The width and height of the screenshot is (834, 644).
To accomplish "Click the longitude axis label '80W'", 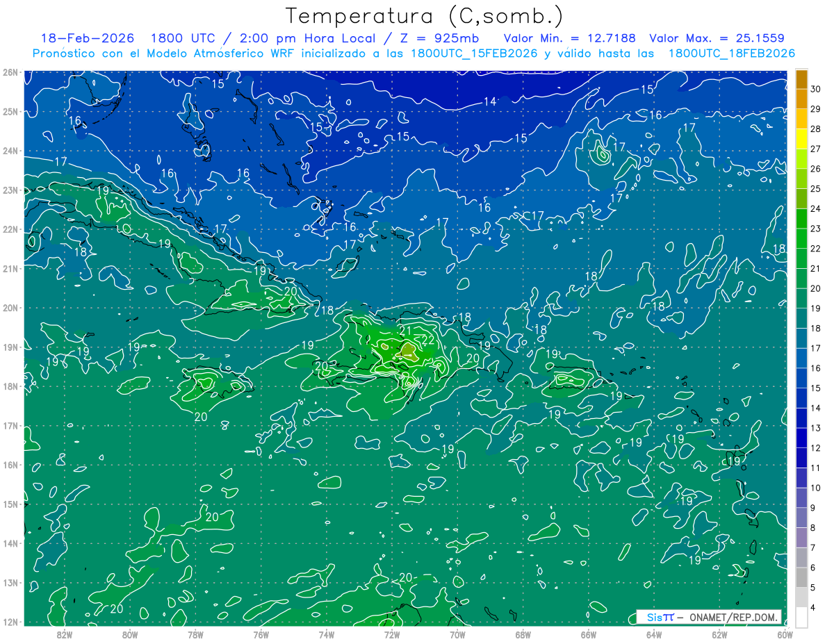I will click(x=129, y=634).
